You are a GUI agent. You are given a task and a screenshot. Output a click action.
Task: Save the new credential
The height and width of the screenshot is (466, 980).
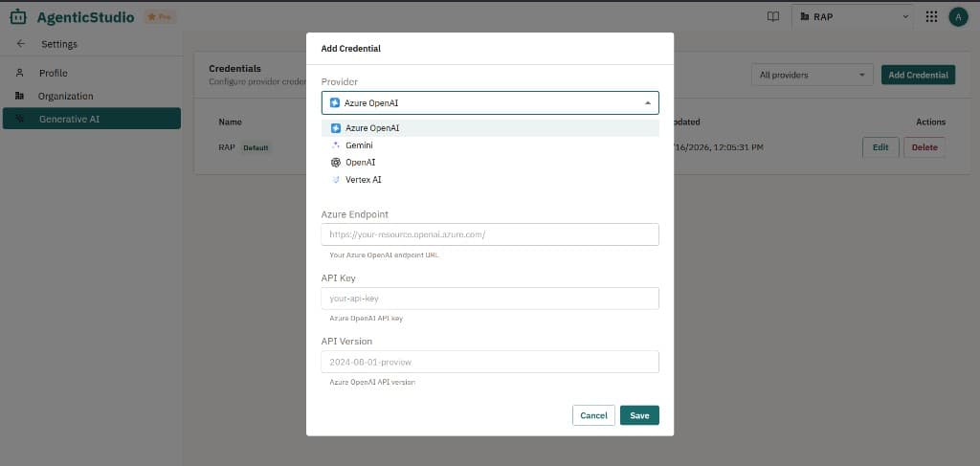pos(639,415)
